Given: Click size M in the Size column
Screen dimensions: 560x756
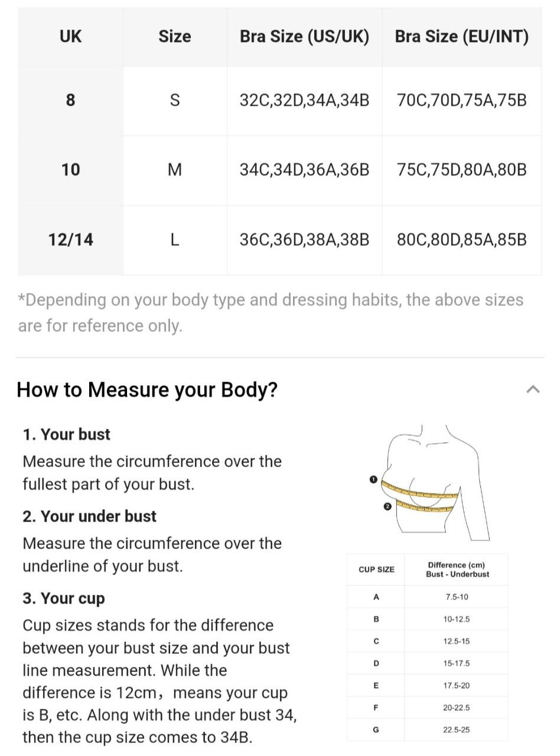Looking at the screenshot, I should 175,170.
